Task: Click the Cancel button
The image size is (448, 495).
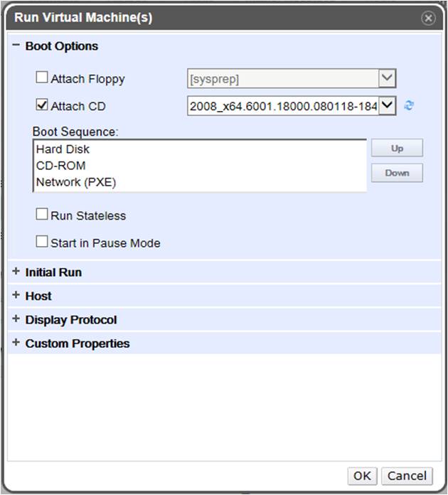Action: coord(407,476)
